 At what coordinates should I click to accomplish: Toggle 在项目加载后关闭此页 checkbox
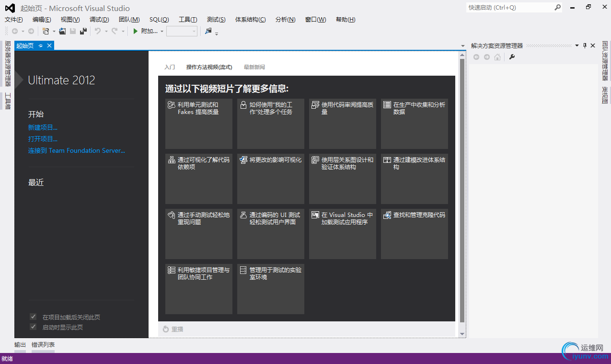(33, 317)
